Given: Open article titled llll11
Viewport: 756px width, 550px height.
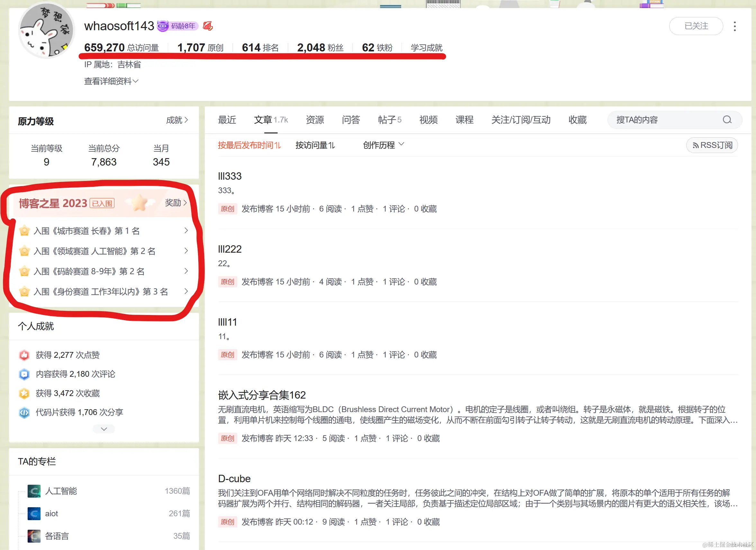Looking at the screenshot, I should click(227, 322).
